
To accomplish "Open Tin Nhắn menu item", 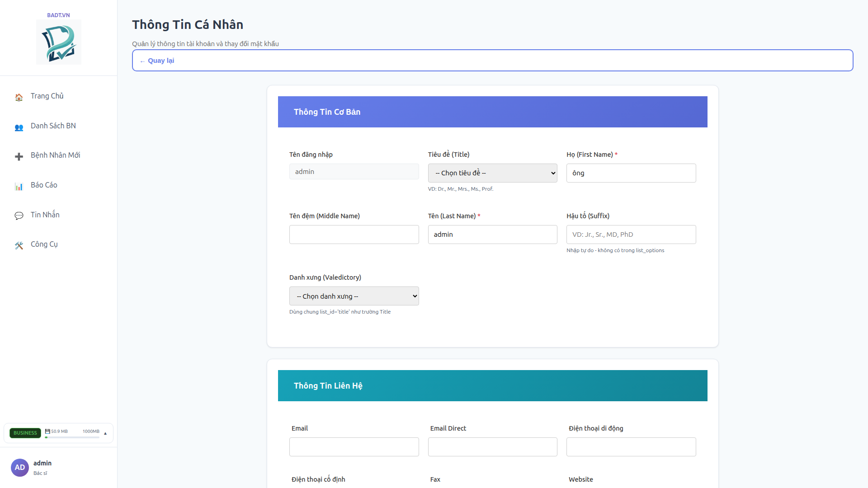I will (x=59, y=215).
